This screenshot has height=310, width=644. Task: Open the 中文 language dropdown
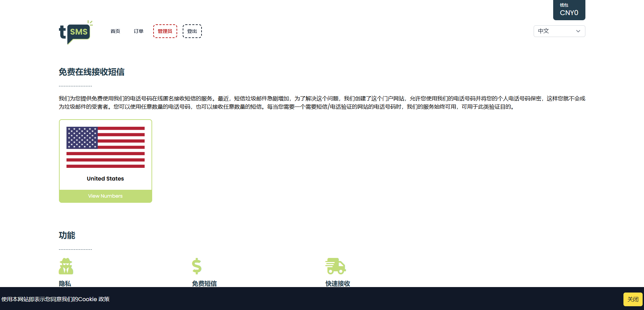point(559,31)
